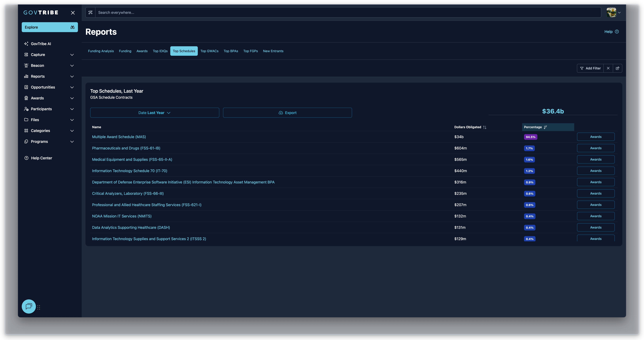This screenshot has height=340, width=644.
Task: Expand the Files menu chevron
Action: pyautogui.click(x=72, y=120)
